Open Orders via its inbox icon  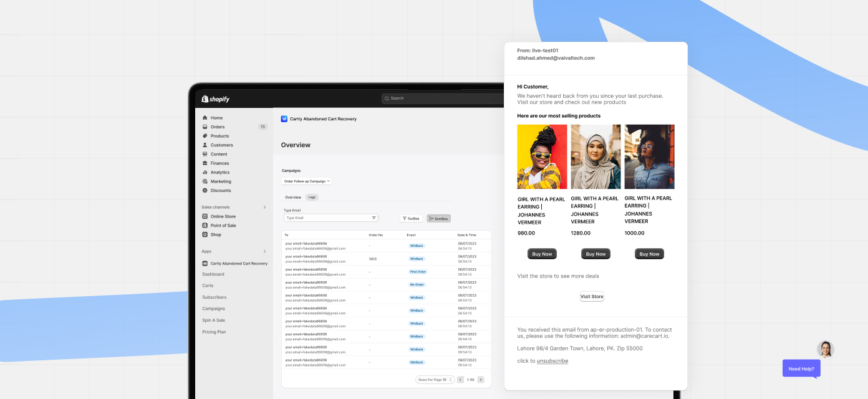(205, 127)
